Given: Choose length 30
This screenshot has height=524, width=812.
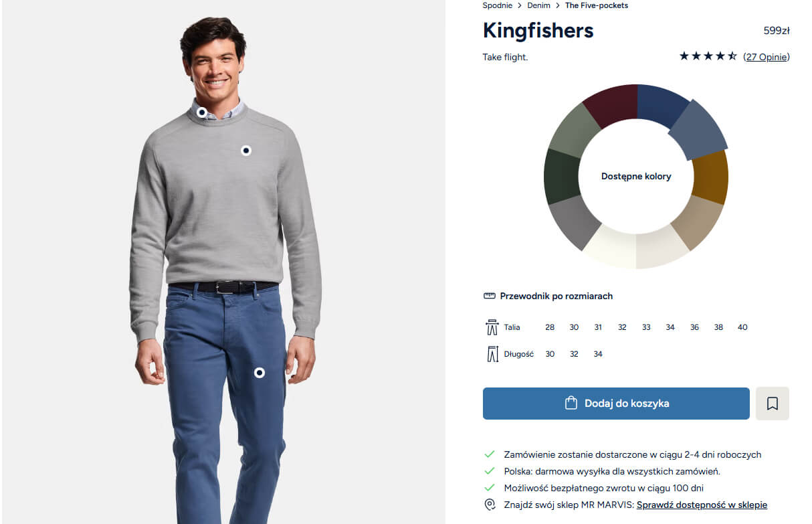Looking at the screenshot, I should point(550,354).
